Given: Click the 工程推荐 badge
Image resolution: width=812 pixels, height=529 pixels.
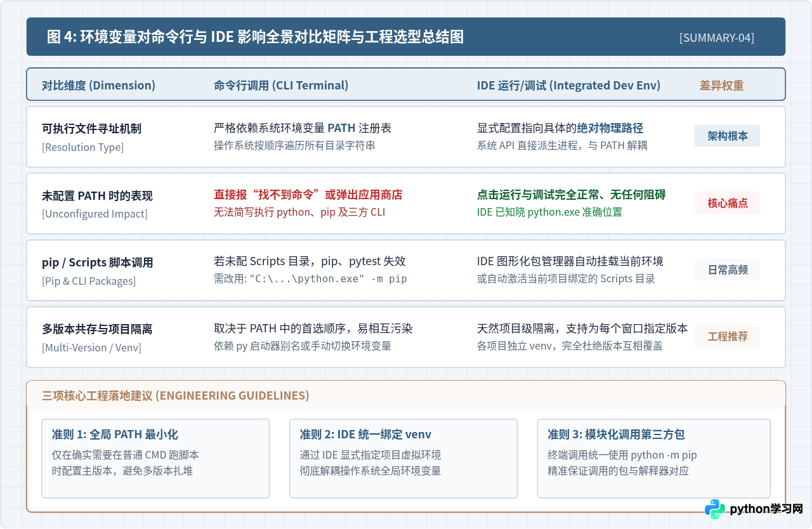Looking at the screenshot, I should pos(727,336).
